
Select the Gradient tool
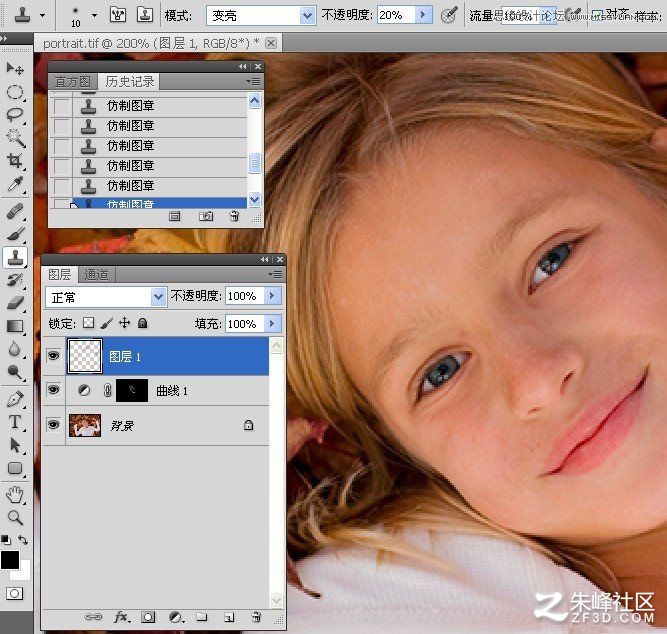point(15,326)
